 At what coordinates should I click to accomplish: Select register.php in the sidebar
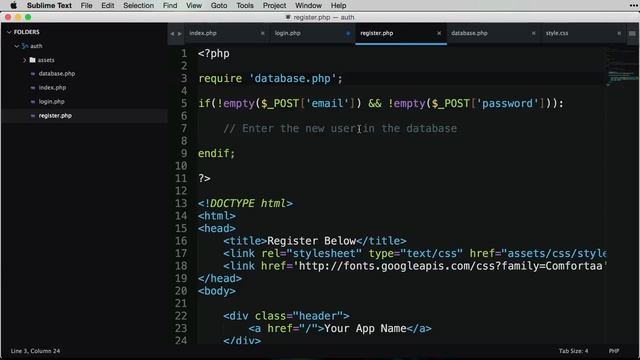click(x=55, y=116)
